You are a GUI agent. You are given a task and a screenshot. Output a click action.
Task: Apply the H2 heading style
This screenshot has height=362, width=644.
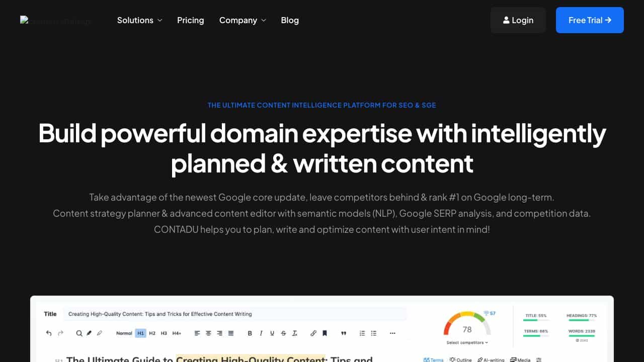pyautogui.click(x=152, y=333)
